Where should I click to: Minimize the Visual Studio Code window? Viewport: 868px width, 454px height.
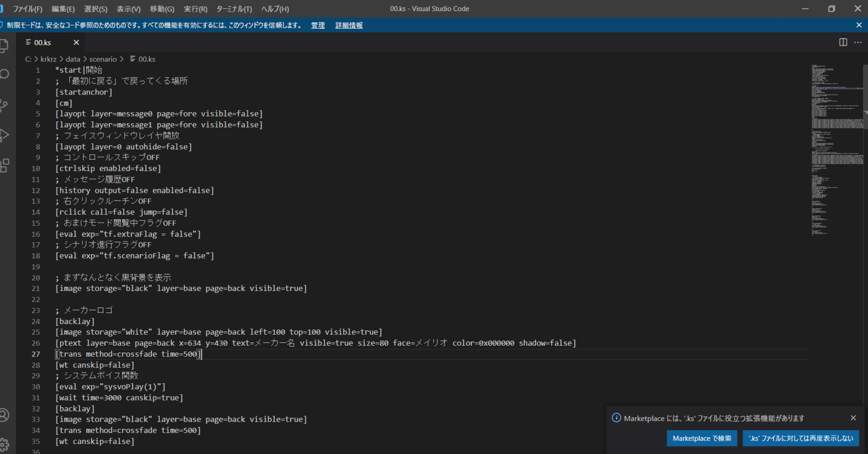click(805, 9)
